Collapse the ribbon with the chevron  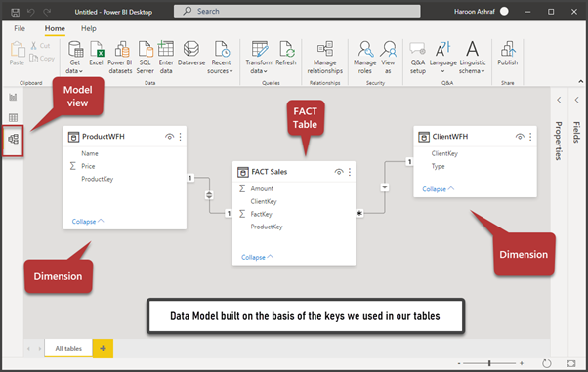[580, 81]
